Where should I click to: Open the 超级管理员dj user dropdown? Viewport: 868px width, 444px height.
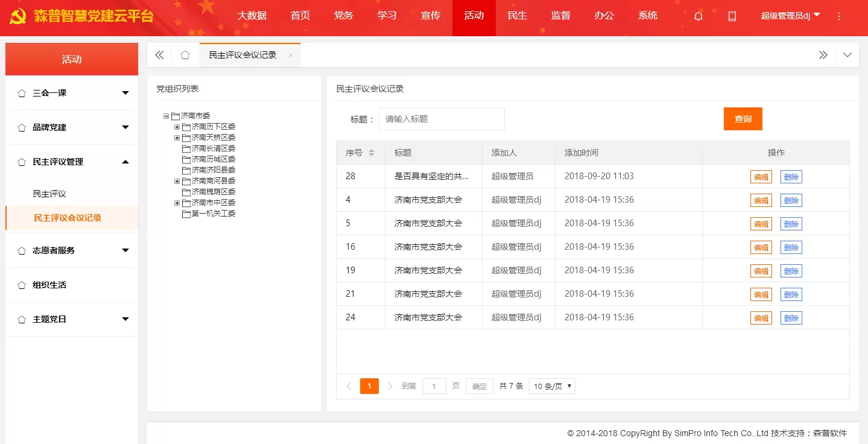pos(790,16)
